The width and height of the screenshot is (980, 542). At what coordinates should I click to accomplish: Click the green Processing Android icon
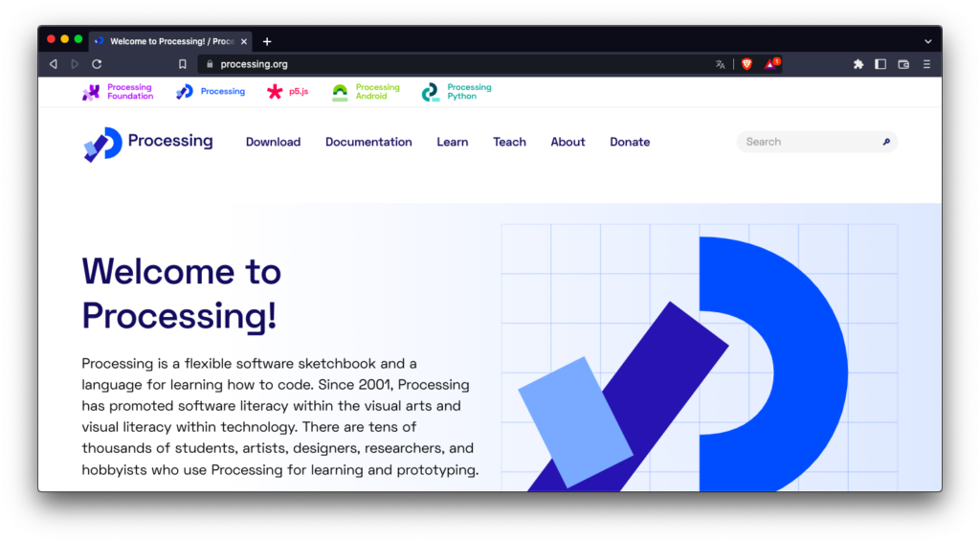coord(340,93)
